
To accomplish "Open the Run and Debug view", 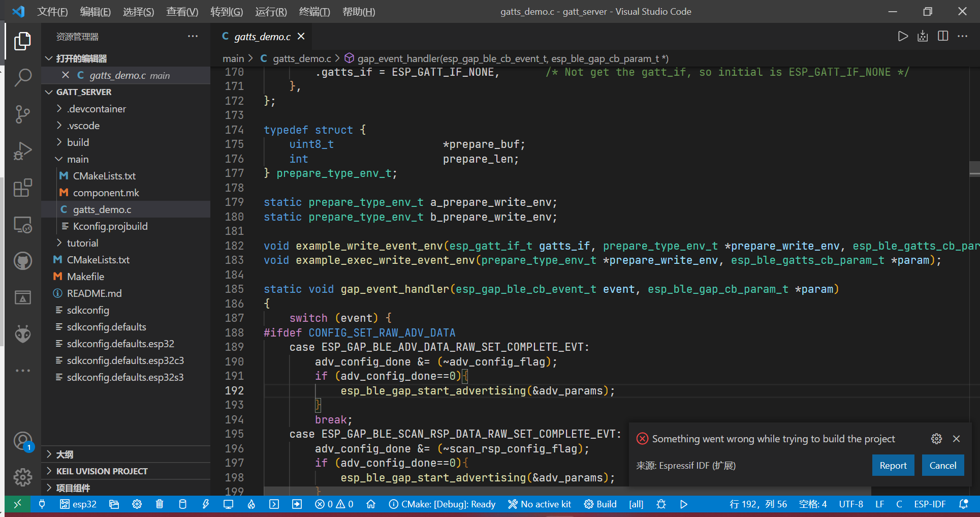I will (22, 151).
